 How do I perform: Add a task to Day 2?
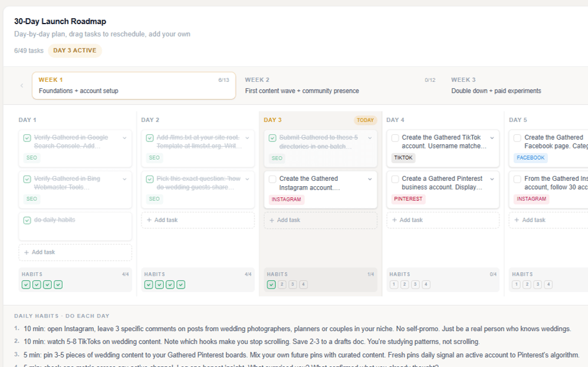[x=198, y=220]
